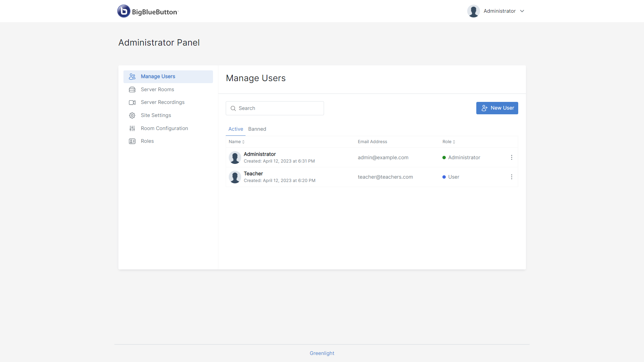The image size is (644, 362).
Task: Click the Teacher user row avatar
Action: coord(235,177)
